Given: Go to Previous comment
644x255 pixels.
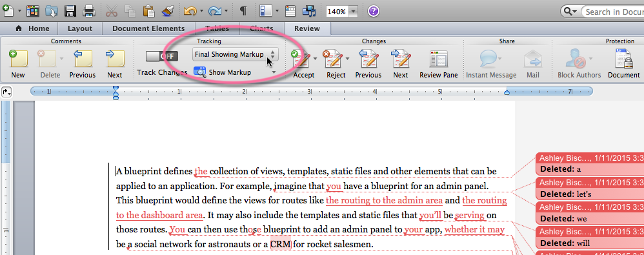Looking at the screenshot, I should tap(83, 64).
